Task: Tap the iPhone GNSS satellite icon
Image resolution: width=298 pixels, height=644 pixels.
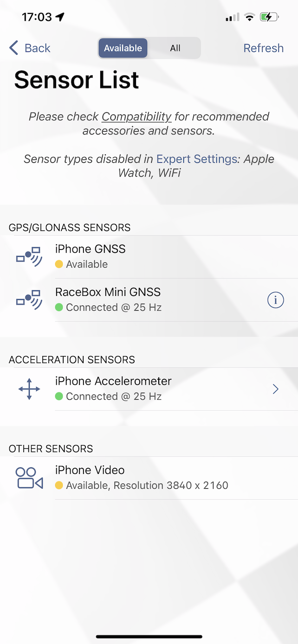Action: click(29, 256)
